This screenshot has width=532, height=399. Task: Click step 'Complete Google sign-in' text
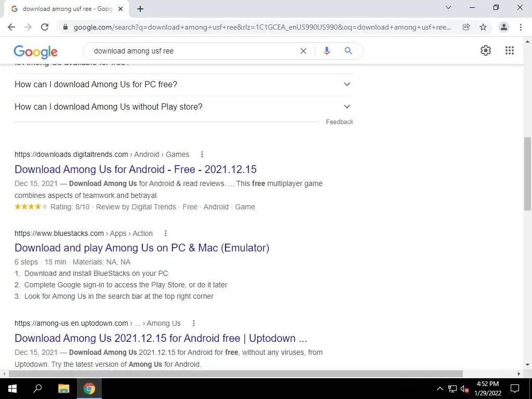(x=126, y=285)
